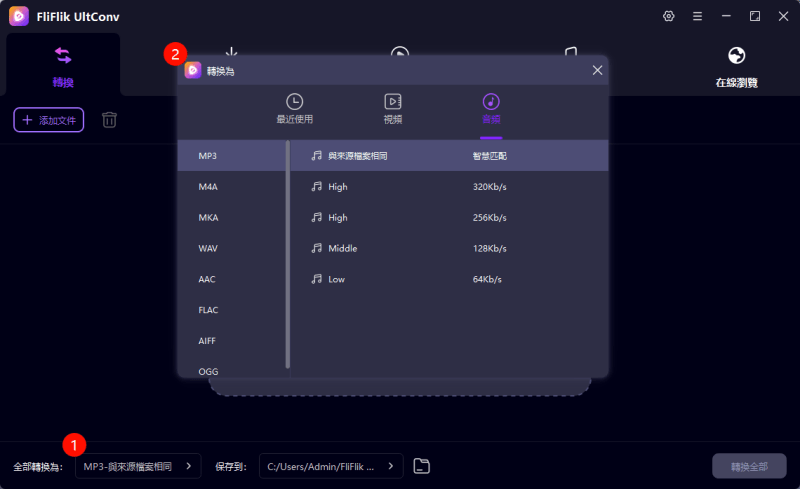The width and height of the screenshot is (800, 489).
Task: Click the 在線瀏覽 globe icon
Action: [x=736, y=56]
